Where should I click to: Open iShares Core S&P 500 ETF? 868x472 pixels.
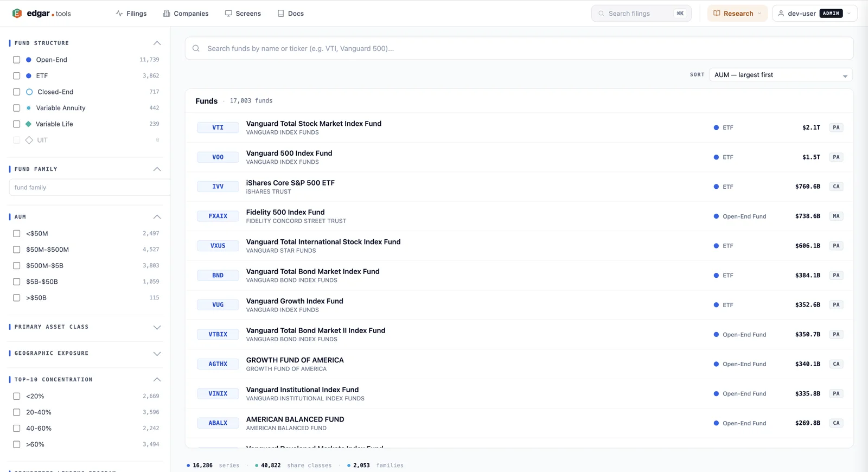[290, 183]
